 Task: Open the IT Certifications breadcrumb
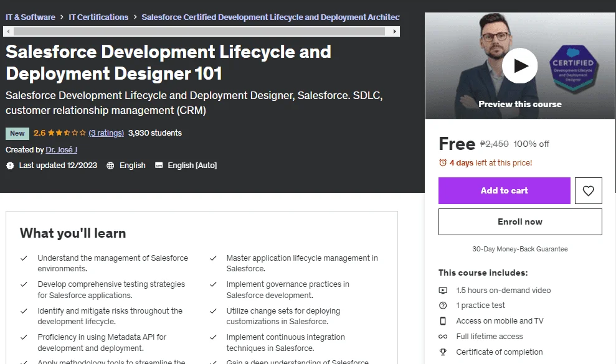(98, 17)
